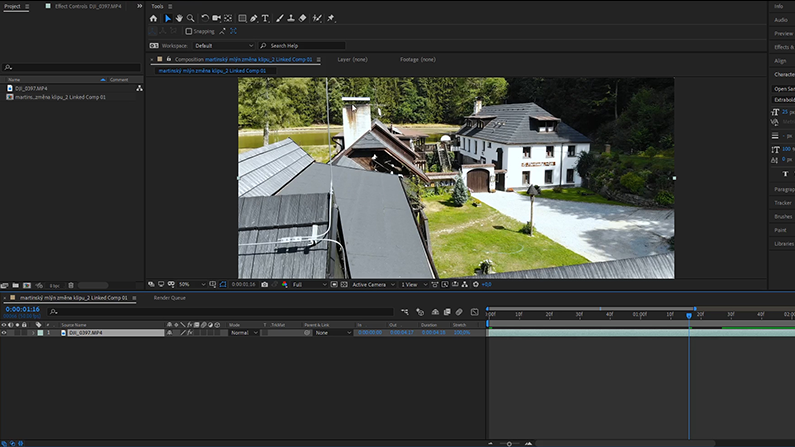
Task: Select the Eraser tool
Action: (x=303, y=18)
